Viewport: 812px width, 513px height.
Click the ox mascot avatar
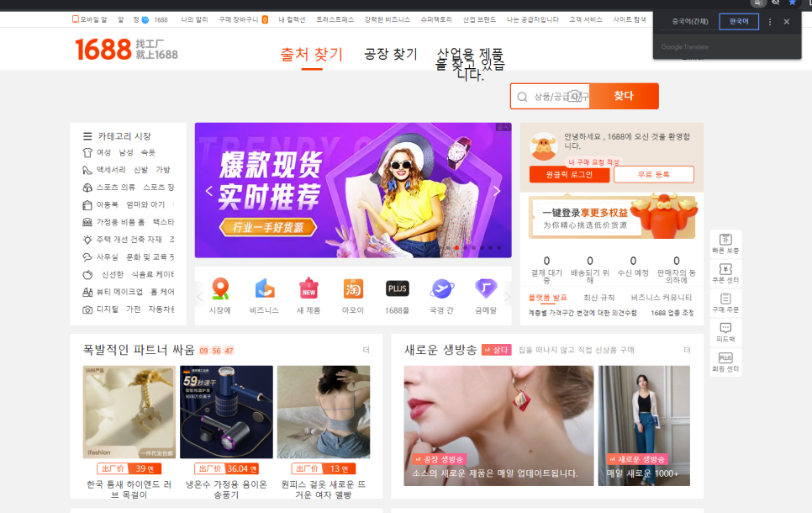tap(544, 145)
